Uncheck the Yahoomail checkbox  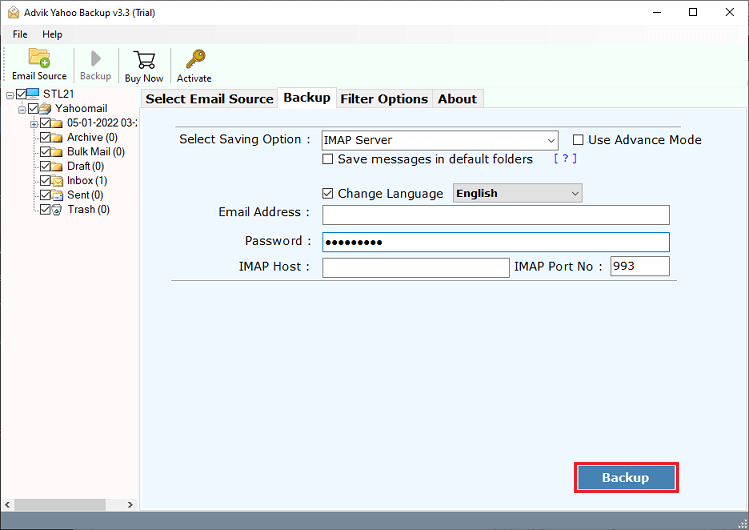(33, 108)
